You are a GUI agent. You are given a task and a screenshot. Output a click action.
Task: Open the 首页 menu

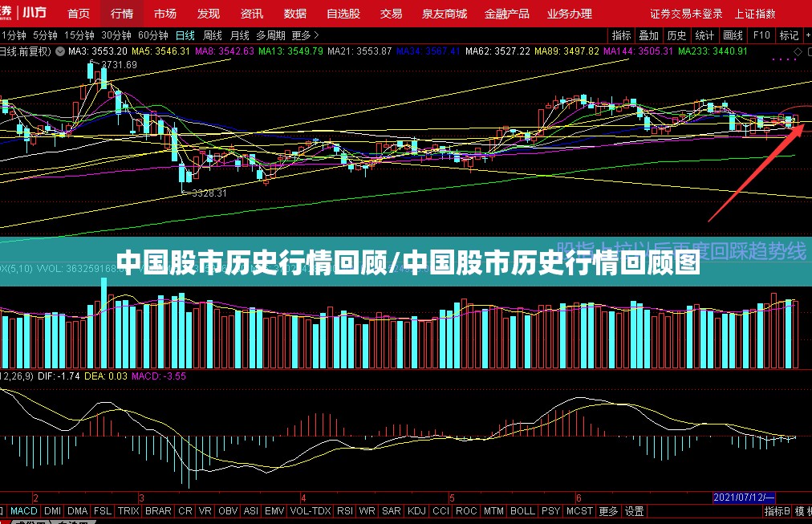coord(79,14)
